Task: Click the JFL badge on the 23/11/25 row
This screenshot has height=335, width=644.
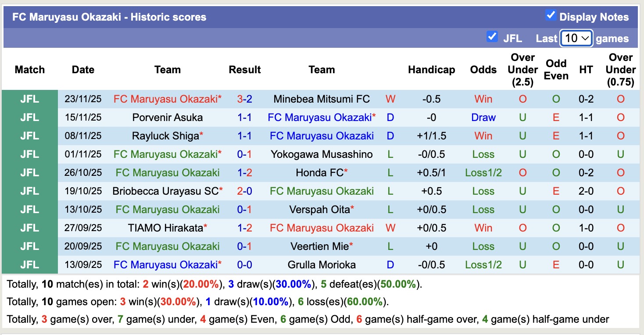Action: [x=29, y=99]
